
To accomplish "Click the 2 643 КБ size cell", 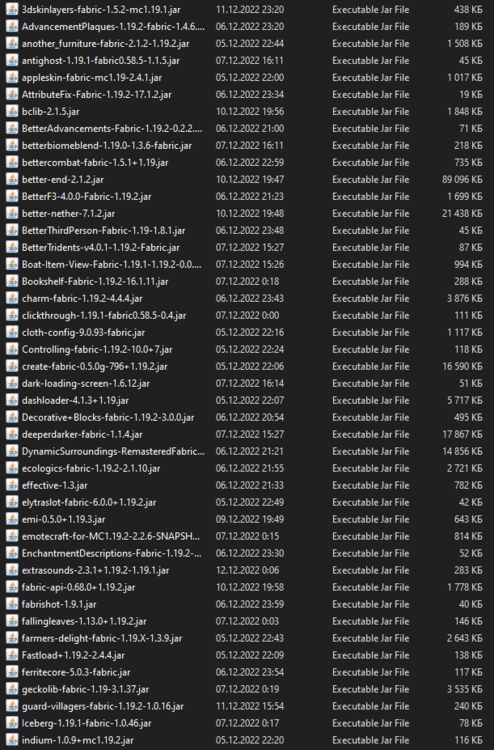I will coord(464,638).
